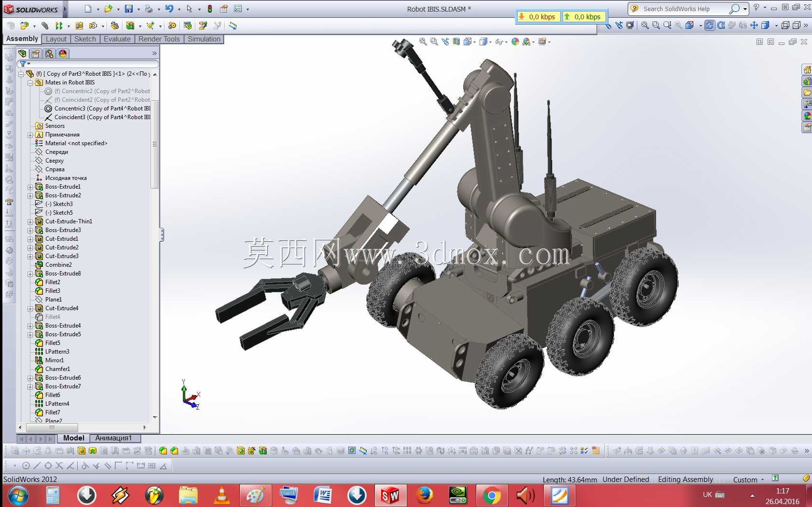The height and width of the screenshot is (507, 812).
Task: Open the Simulation tab
Action: pyautogui.click(x=204, y=39)
